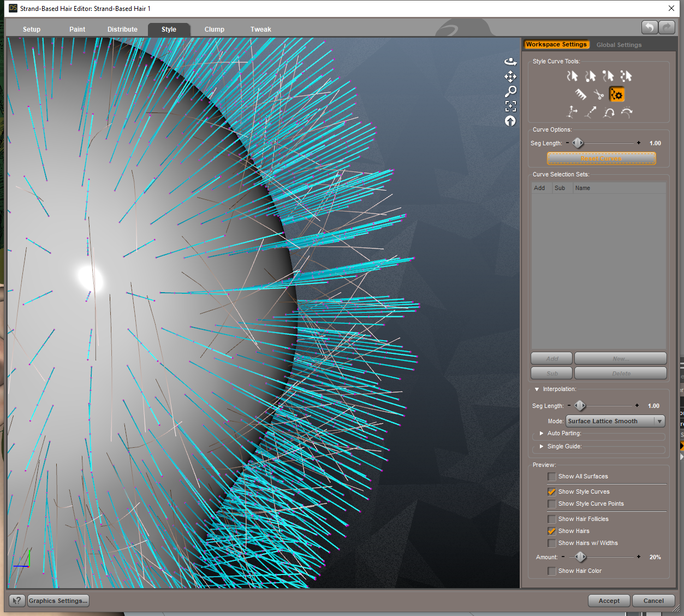Click the New... selection set button
The image size is (684, 616).
tap(621, 359)
